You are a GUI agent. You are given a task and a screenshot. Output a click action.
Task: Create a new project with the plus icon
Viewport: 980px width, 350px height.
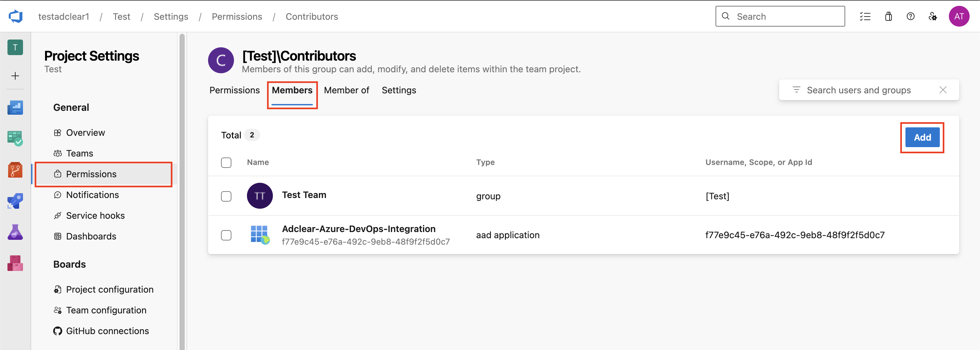[15, 76]
